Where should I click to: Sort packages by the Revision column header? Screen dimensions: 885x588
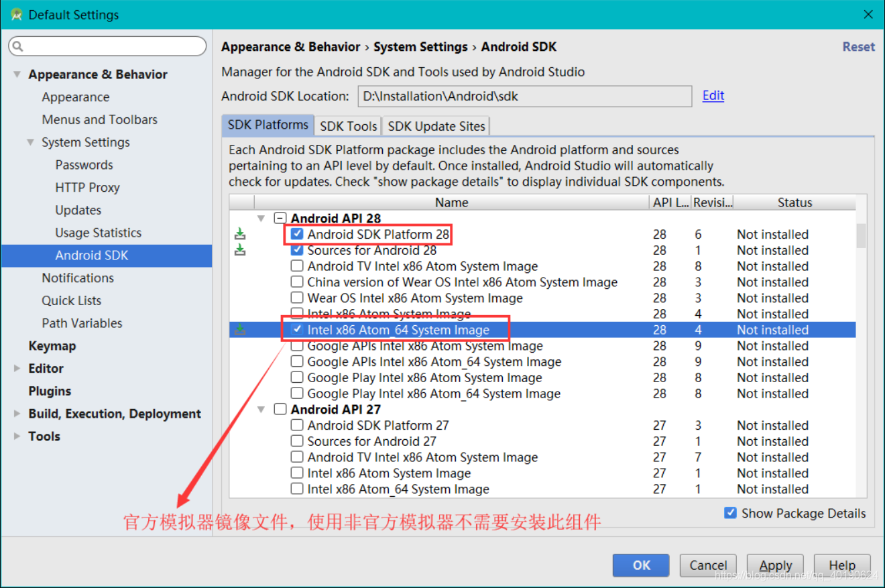point(712,202)
